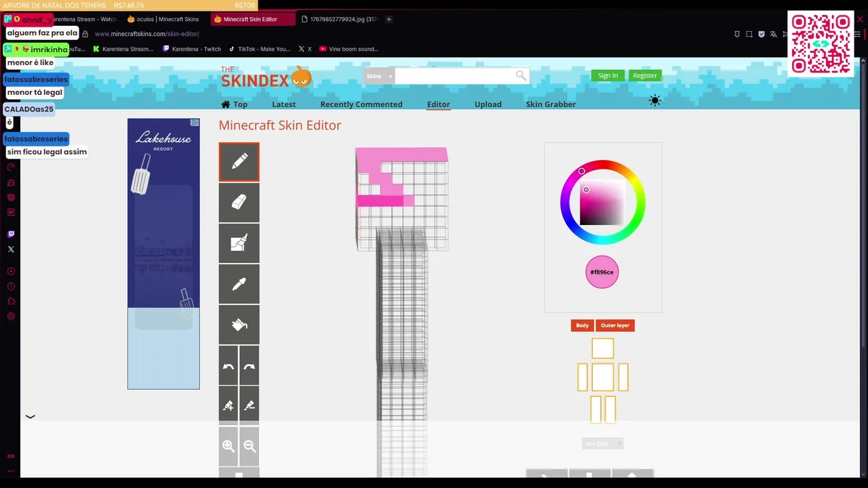868x488 pixels.
Task: Open the browser sidebar settings gear
Action: [x=11, y=317]
